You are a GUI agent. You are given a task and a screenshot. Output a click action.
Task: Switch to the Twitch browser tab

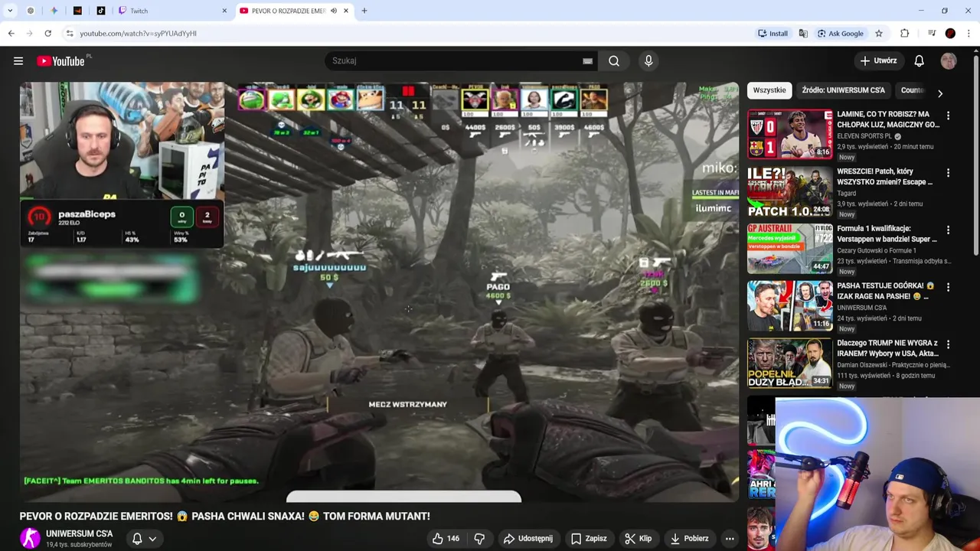172,11
